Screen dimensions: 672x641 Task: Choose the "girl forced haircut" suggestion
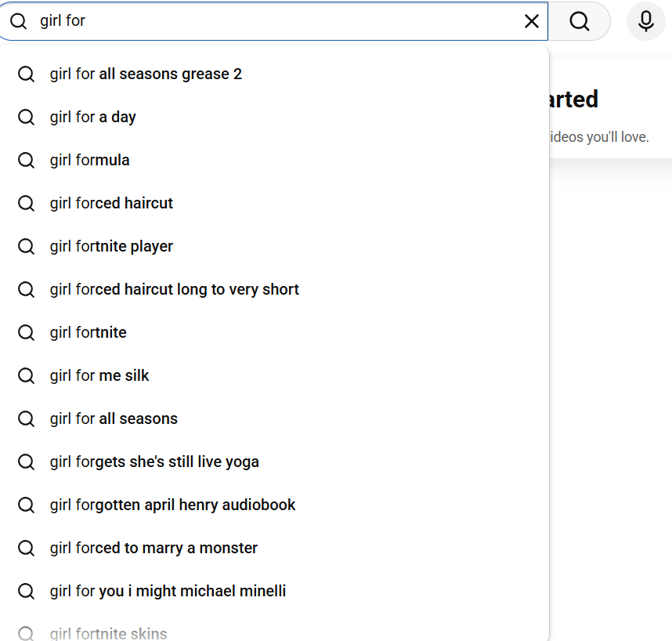pyautogui.click(x=111, y=203)
